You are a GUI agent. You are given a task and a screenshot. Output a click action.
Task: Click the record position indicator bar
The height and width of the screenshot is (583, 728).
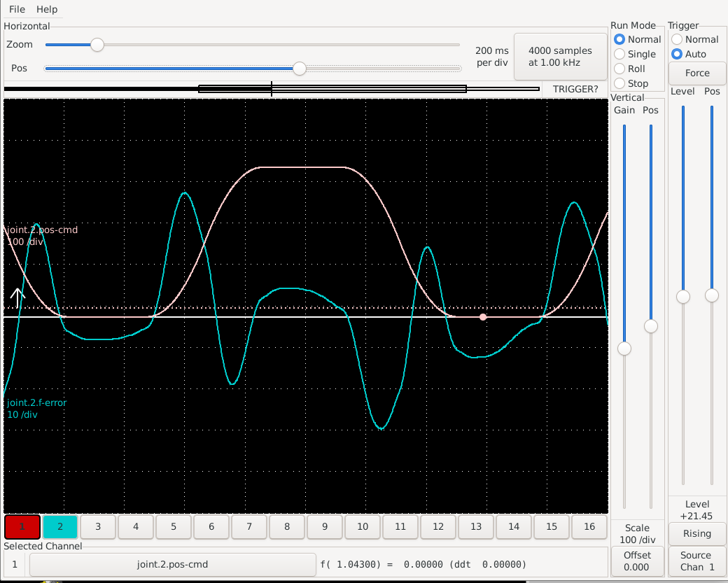click(x=272, y=89)
